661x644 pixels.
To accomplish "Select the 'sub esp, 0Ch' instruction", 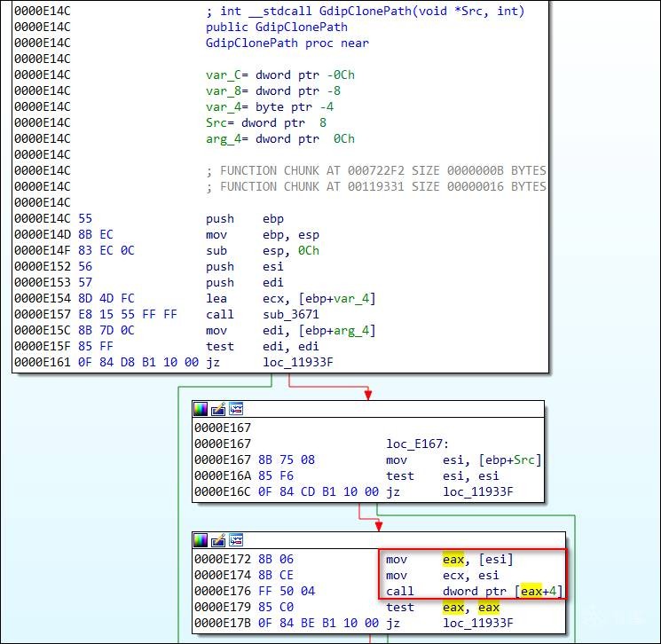I will 263,251.
